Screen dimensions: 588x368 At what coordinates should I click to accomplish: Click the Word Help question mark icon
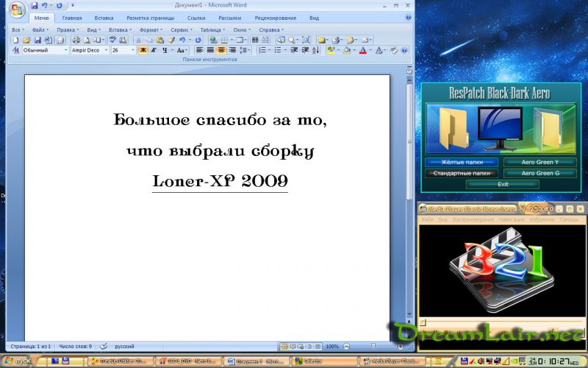tap(408, 17)
